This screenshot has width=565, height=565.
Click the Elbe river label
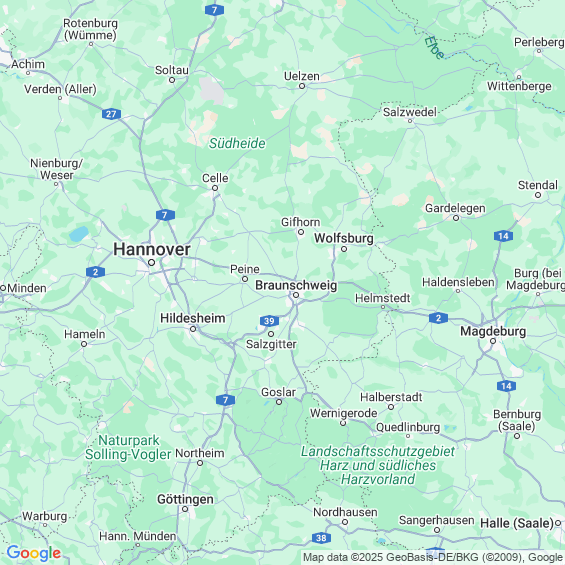434,47
